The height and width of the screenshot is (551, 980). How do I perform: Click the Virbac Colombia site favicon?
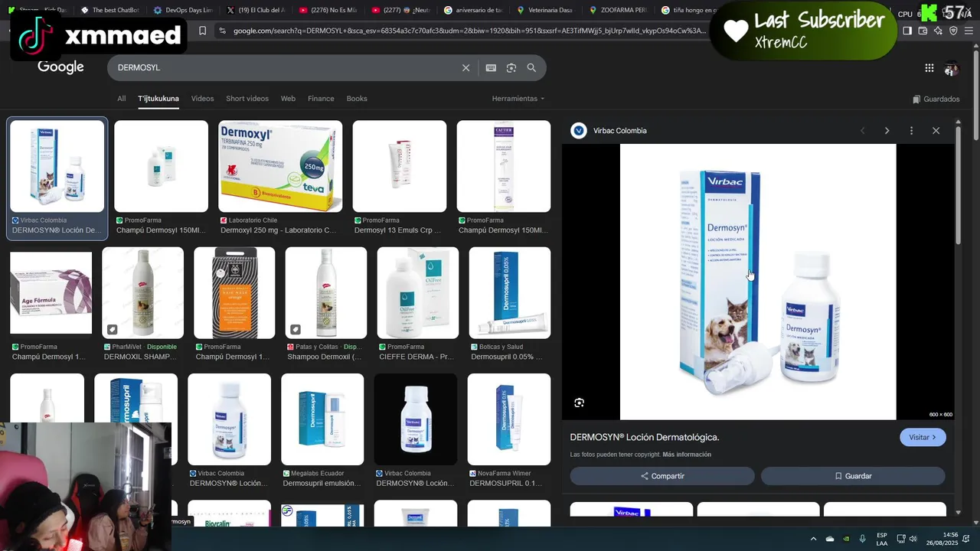tap(579, 131)
